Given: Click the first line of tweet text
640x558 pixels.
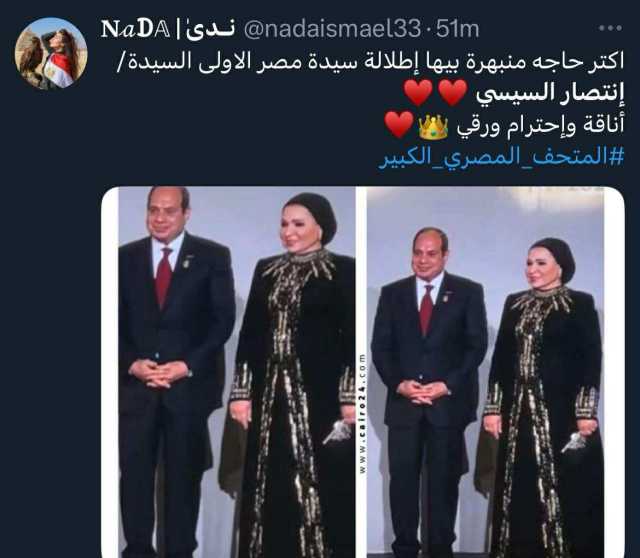Looking at the screenshot, I should point(370,62).
